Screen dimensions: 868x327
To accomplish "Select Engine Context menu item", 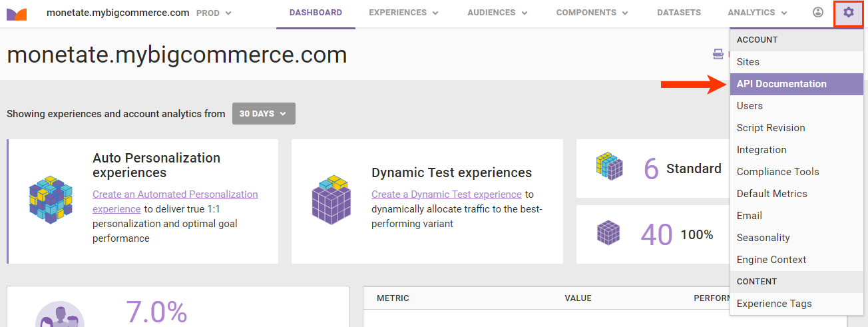I will (x=796, y=260).
